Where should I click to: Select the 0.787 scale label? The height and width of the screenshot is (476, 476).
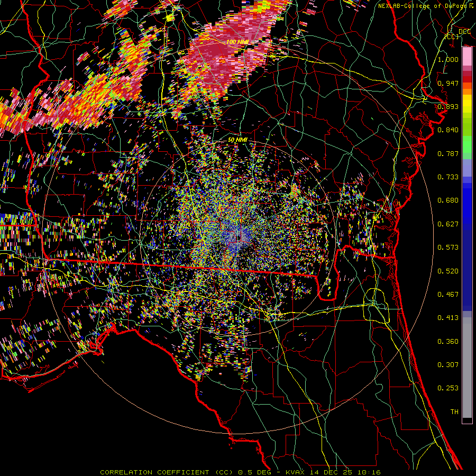448,153
